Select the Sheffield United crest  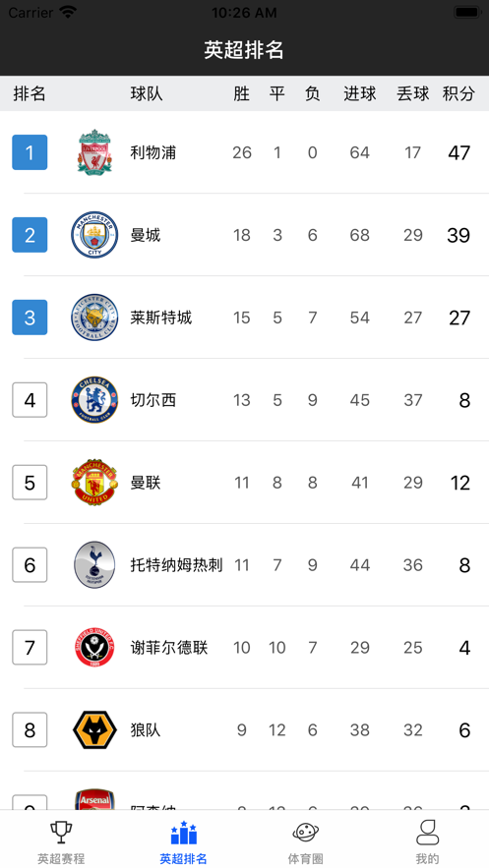click(94, 647)
